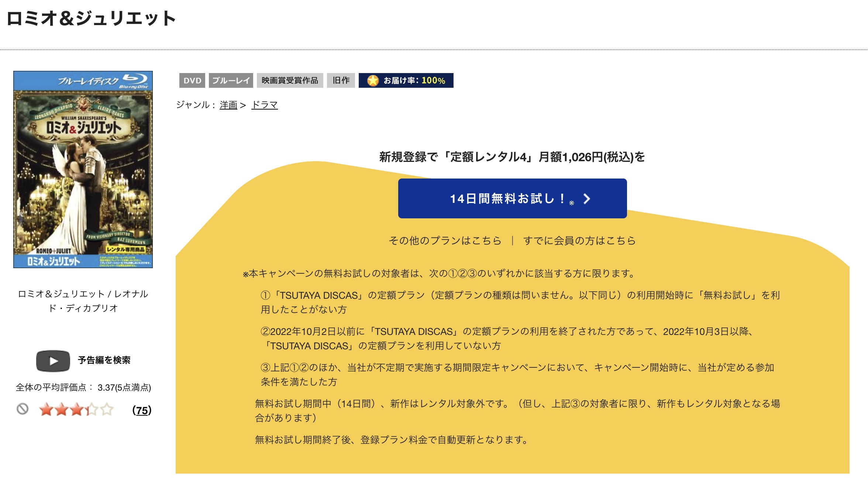Click the 無料お試し期間中（14日間）notice text
This screenshot has width=868, height=495.
tap(517, 411)
